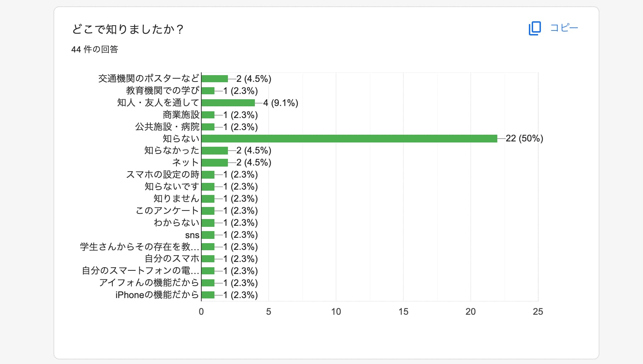This screenshot has height=364, width=643.
Task: Click the 教育機関での学び axis label
Action: click(163, 91)
